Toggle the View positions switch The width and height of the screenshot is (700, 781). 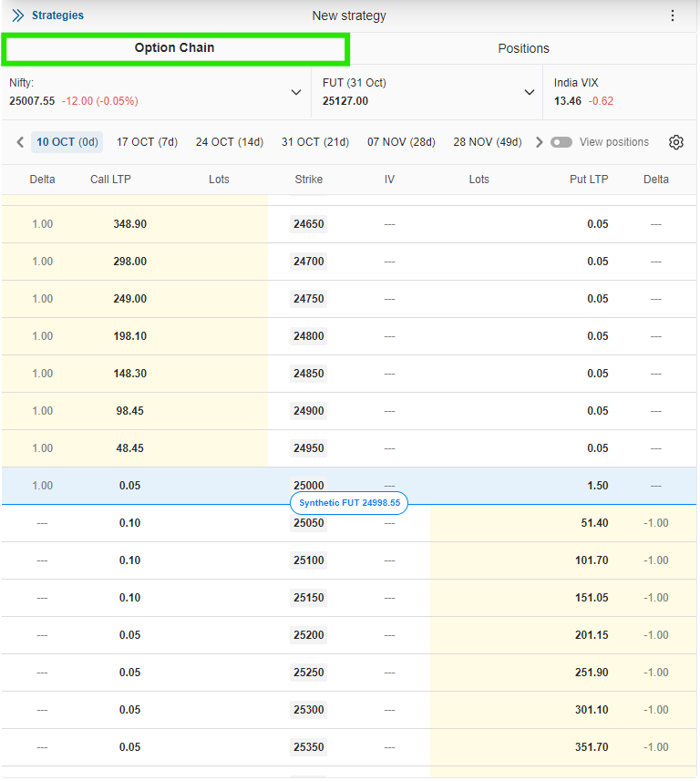pyautogui.click(x=561, y=142)
